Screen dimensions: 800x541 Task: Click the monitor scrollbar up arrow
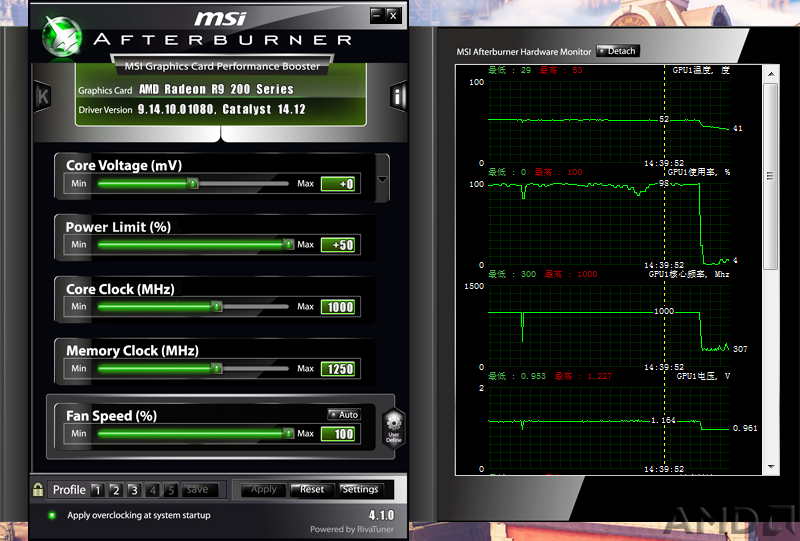[x=771, y=74]
